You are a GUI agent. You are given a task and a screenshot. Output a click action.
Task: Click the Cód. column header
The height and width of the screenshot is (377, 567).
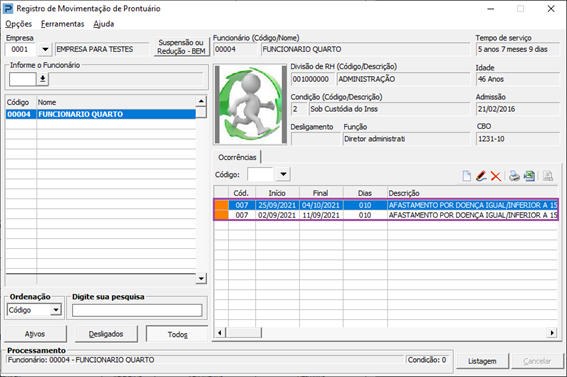(242, 193)
